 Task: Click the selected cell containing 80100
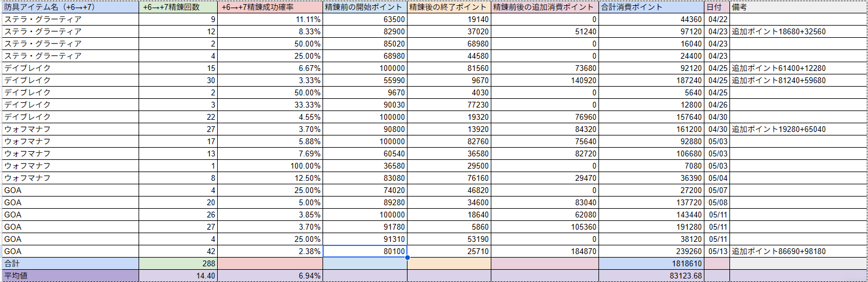click(x=364, y=251)
